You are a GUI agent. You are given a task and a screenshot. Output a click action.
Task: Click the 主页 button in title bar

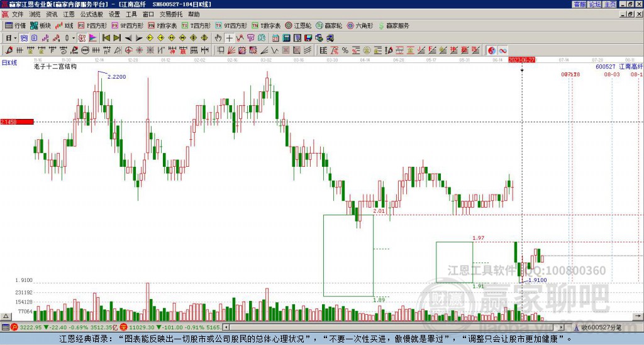click(609, 4)
